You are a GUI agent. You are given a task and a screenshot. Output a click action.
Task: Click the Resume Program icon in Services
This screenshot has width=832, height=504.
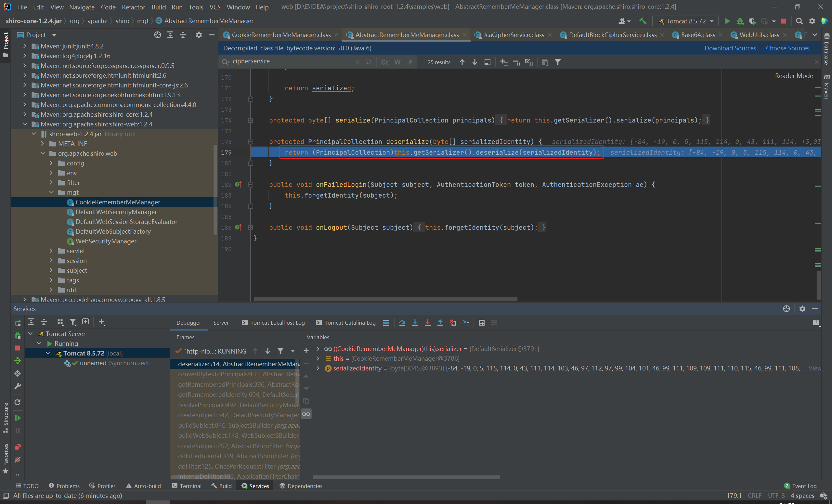tap(18, 418)
